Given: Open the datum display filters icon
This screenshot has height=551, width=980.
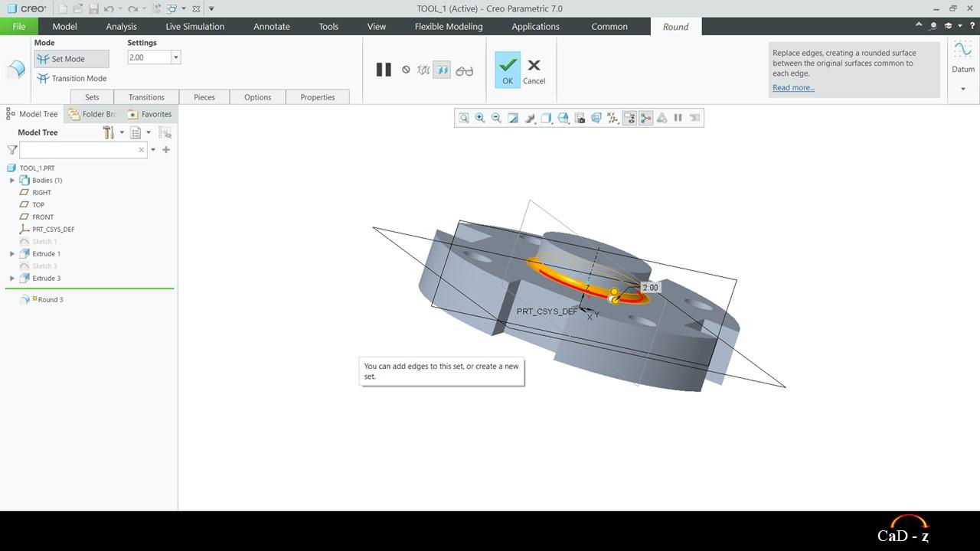Looking at the screenshot, I should click(612, 118).
